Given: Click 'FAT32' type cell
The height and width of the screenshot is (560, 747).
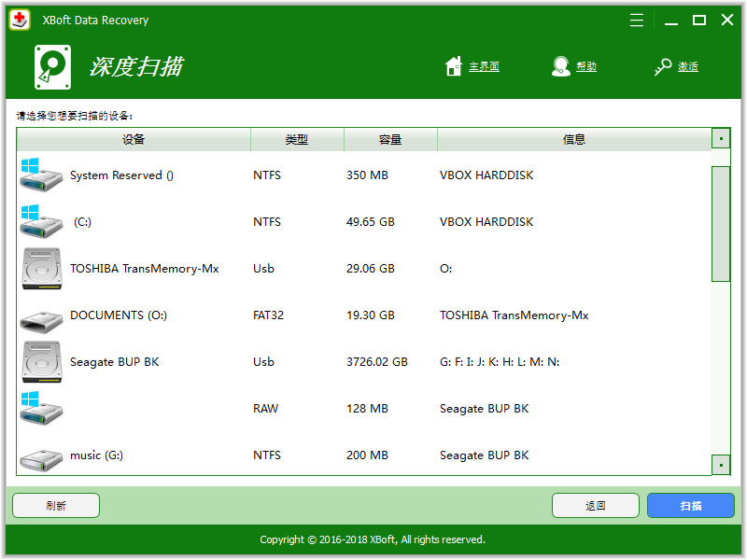Looking at the screenshot, I should tap(268, 315).
